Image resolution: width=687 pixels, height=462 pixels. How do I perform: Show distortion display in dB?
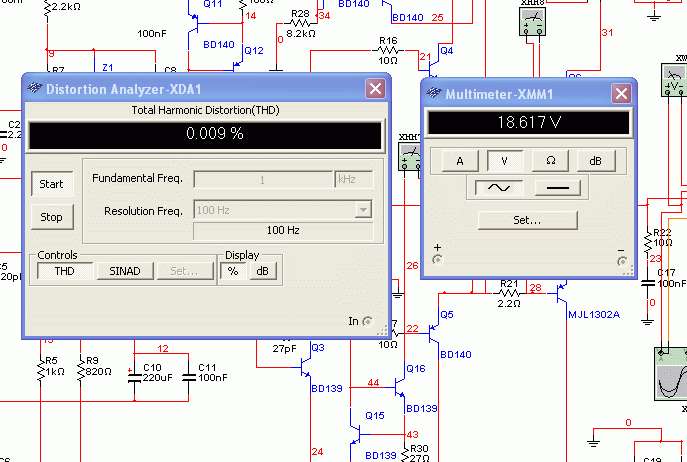click(x=262, y=271)
